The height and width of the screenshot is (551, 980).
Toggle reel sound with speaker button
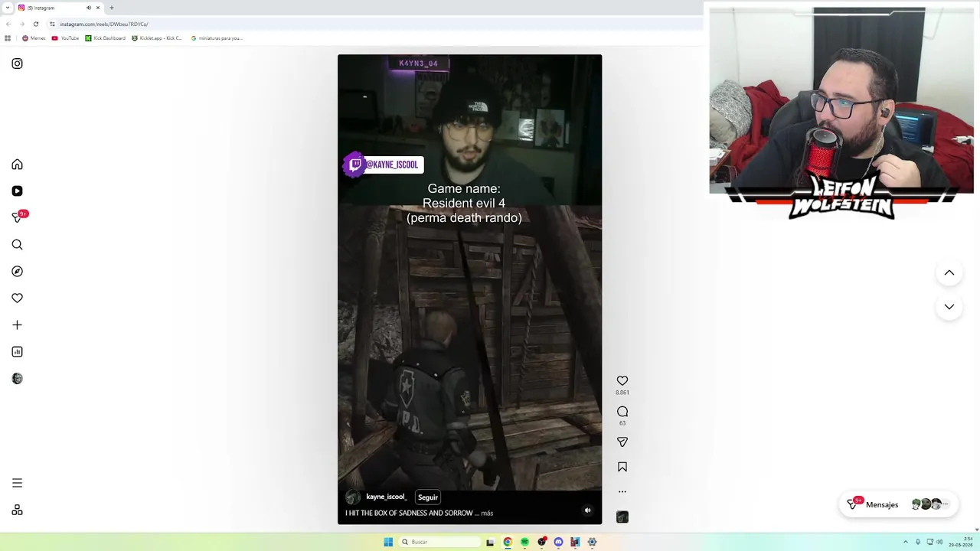588,510
